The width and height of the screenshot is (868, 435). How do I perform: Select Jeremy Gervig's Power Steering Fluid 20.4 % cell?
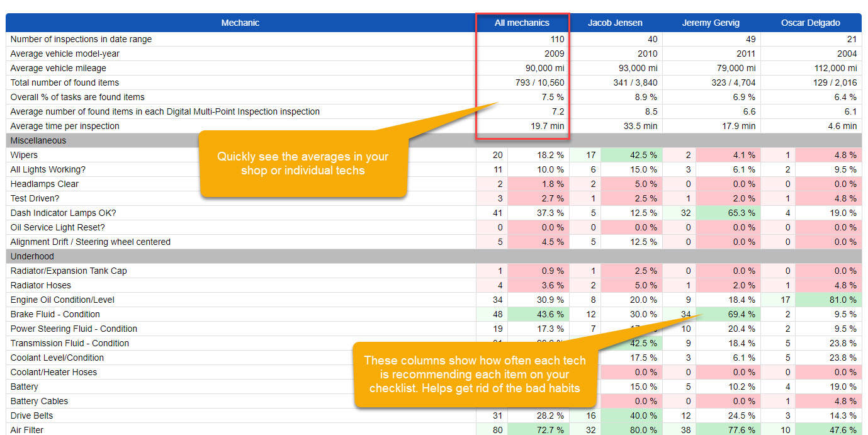pyautogui.click(x=727, y=329)
